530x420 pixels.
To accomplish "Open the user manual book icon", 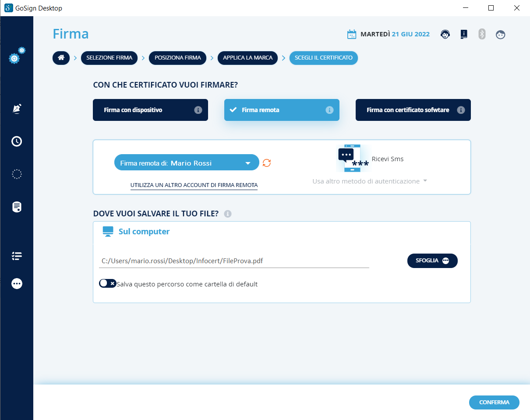I will coord(464,34).
